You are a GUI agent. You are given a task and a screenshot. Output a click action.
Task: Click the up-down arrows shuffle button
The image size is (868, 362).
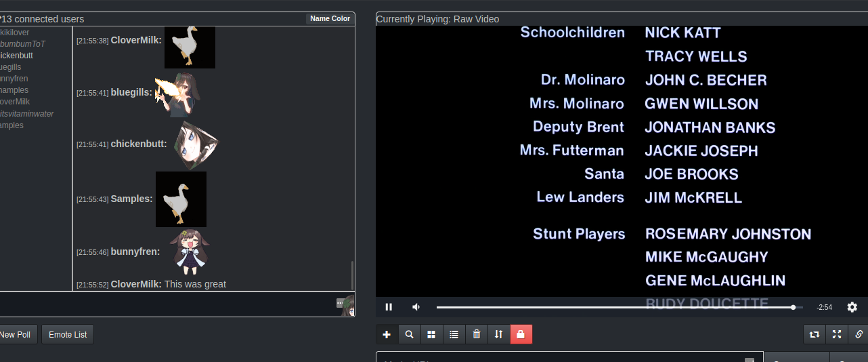point(498,334)
